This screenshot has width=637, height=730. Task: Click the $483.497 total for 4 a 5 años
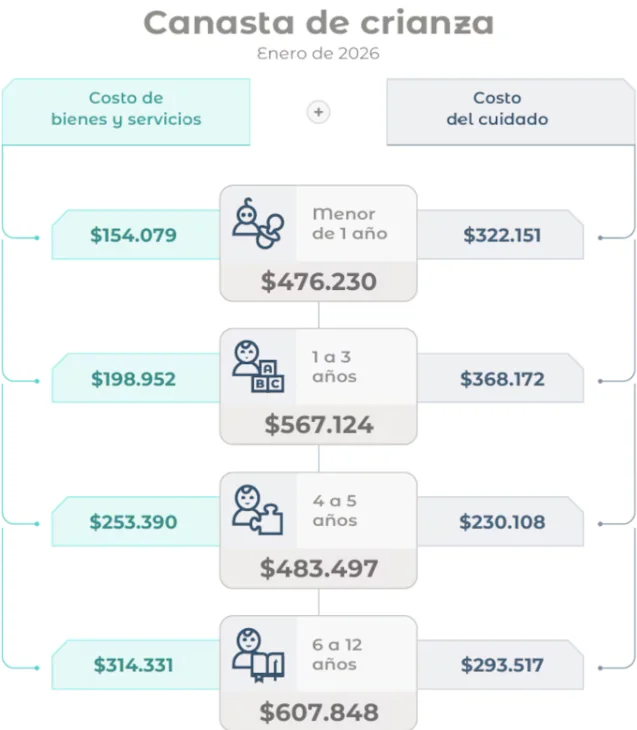coord(319,569)
